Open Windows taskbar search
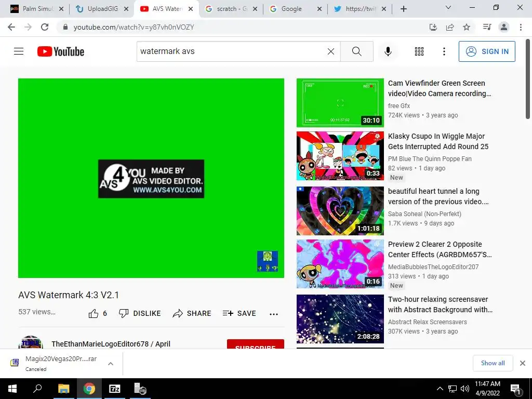The width and height of the screenshot is (532, 399). click(37, 389)
